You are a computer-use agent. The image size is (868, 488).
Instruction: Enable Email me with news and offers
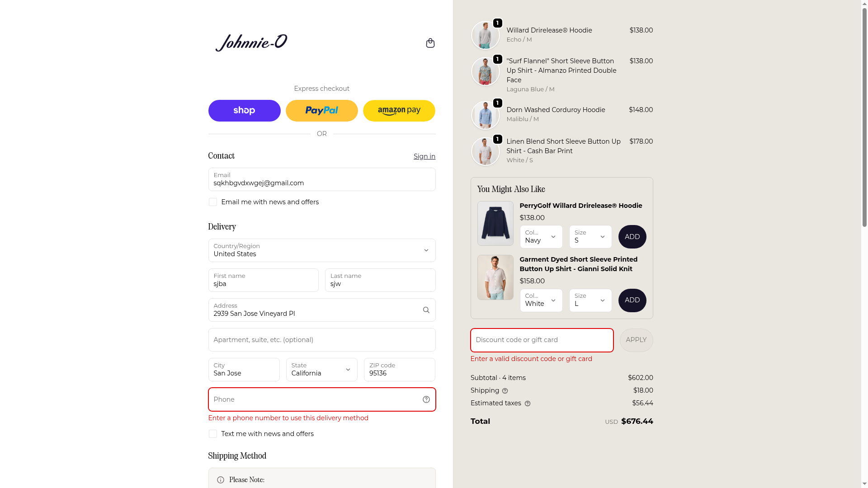coord(213,202)
